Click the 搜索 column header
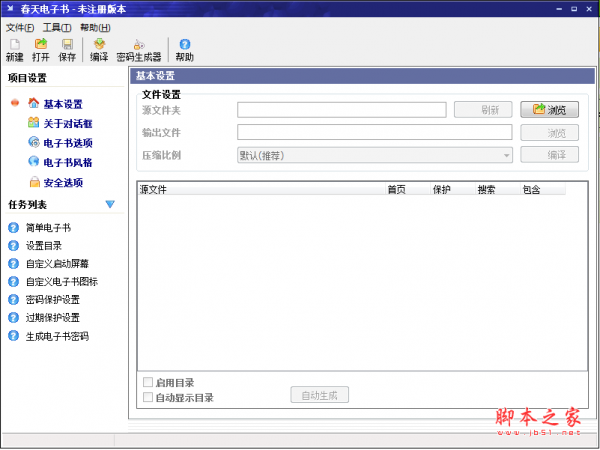This screenshot has width=600, height=450. pyautogui.click(x=498, y=189)
